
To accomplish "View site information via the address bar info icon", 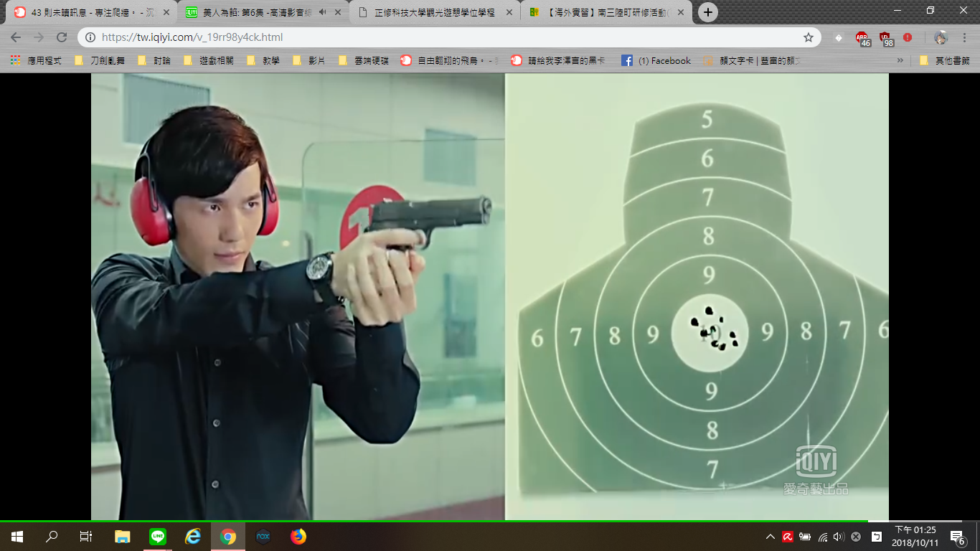I will click(91, 37).
